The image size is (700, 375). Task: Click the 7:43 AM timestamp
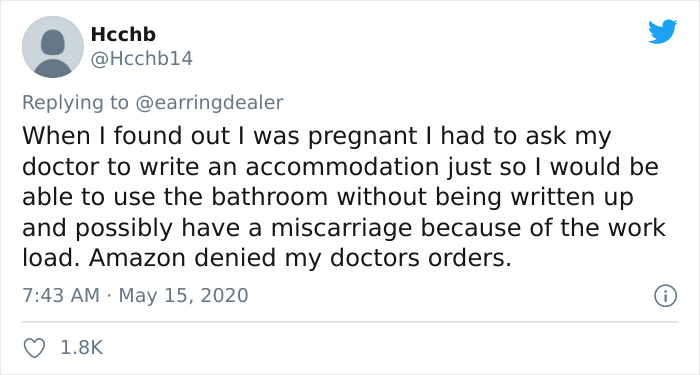pos(61,296)
